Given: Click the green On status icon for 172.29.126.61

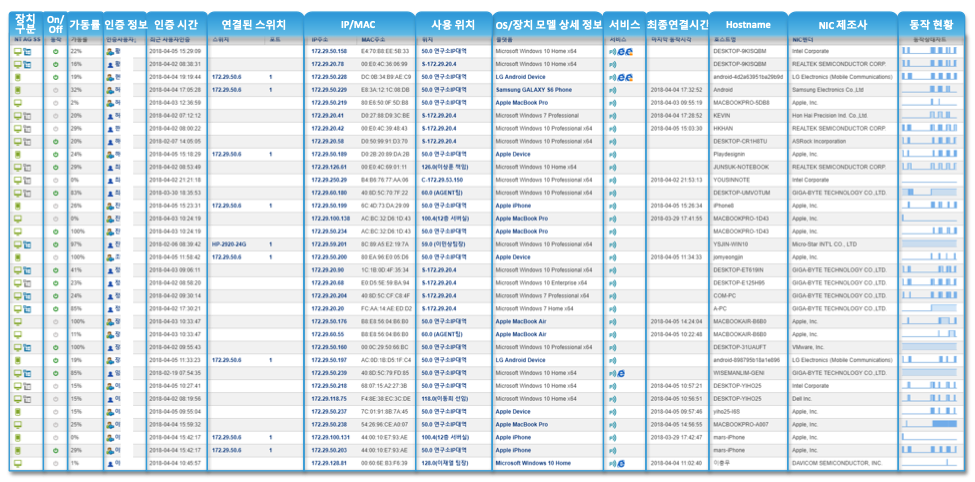Looking at the screenshot, I should [x=56, y=167].
